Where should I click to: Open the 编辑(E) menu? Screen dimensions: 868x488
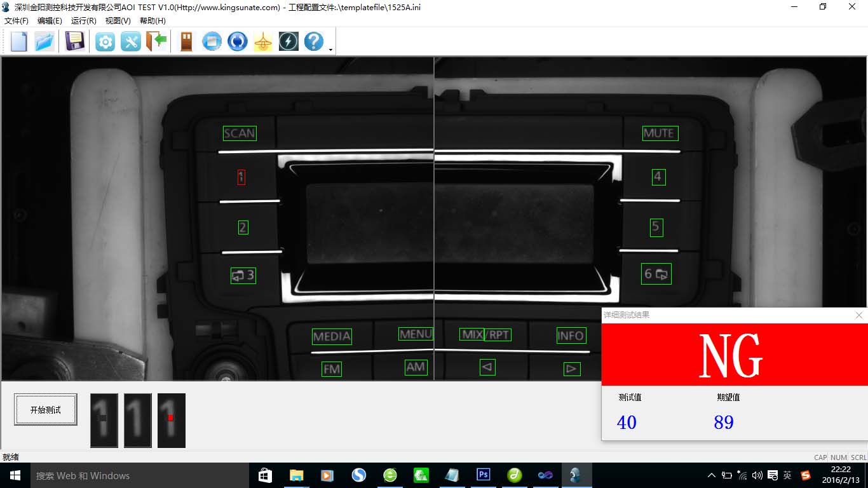50,21
